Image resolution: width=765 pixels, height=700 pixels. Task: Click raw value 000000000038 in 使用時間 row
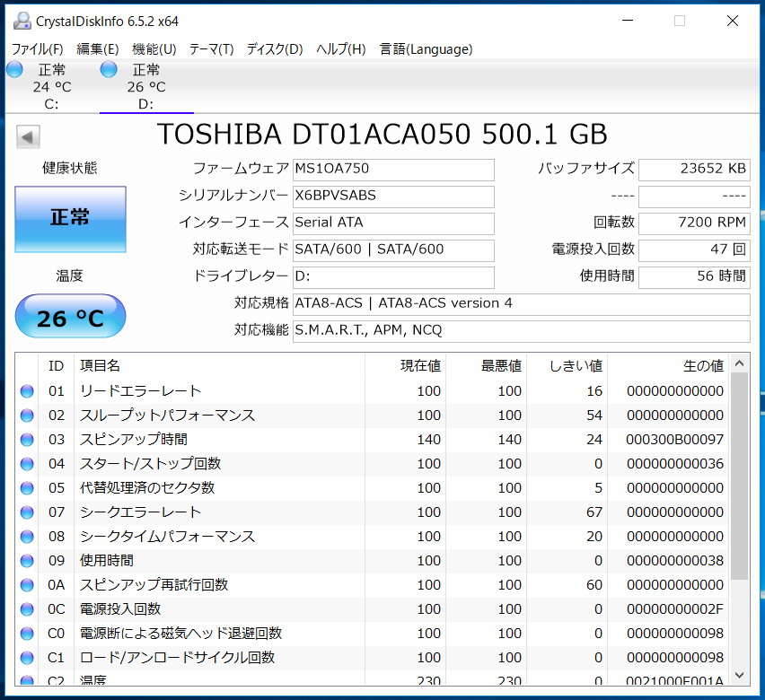(x=675, y=561)
